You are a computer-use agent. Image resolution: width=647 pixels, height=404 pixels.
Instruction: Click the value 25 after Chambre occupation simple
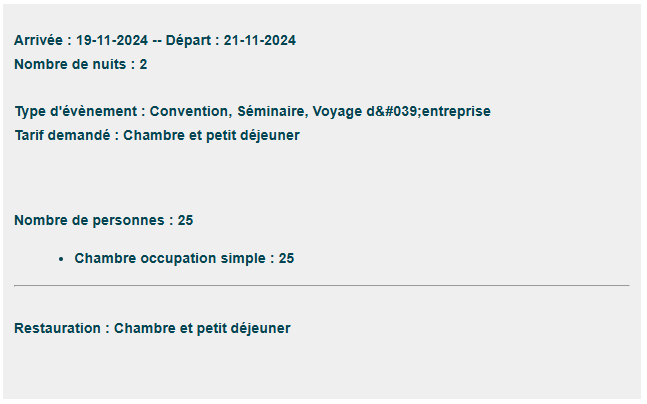(286, 258)
